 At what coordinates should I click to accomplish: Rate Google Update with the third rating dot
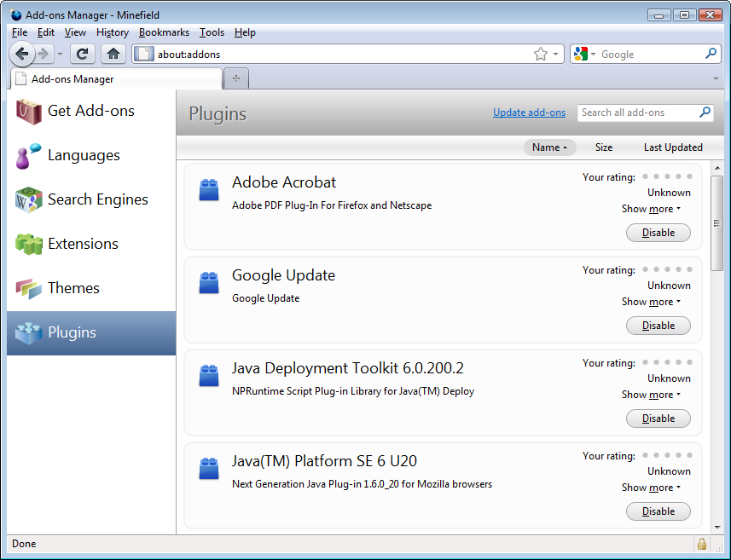coord(668,269)
